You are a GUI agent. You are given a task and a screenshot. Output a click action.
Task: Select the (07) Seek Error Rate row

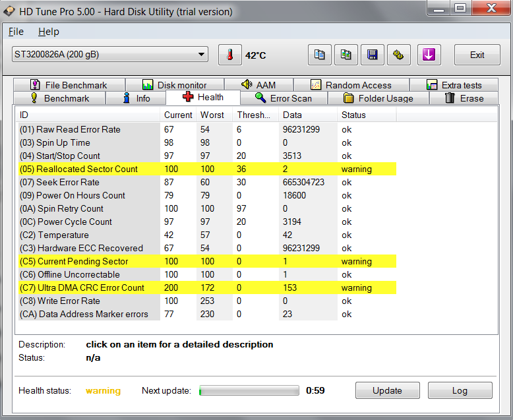tap(207, 182)
